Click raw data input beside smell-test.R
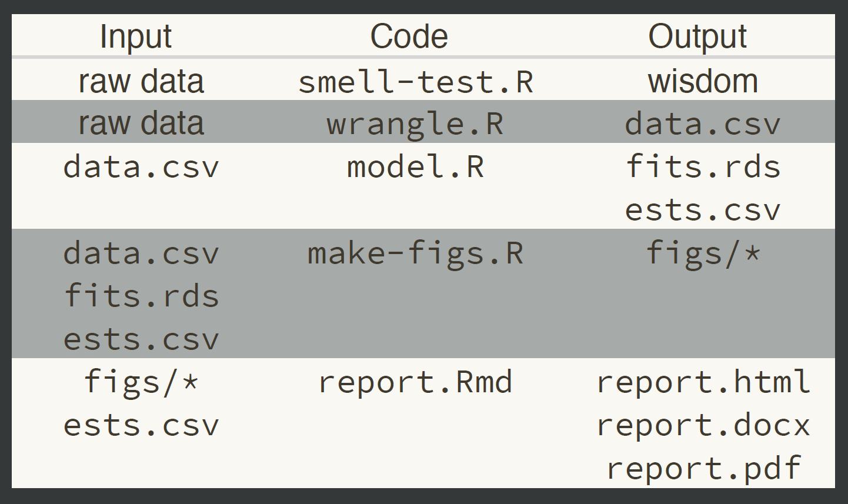This screenshot has height=504, width=848. coord(141,81)
